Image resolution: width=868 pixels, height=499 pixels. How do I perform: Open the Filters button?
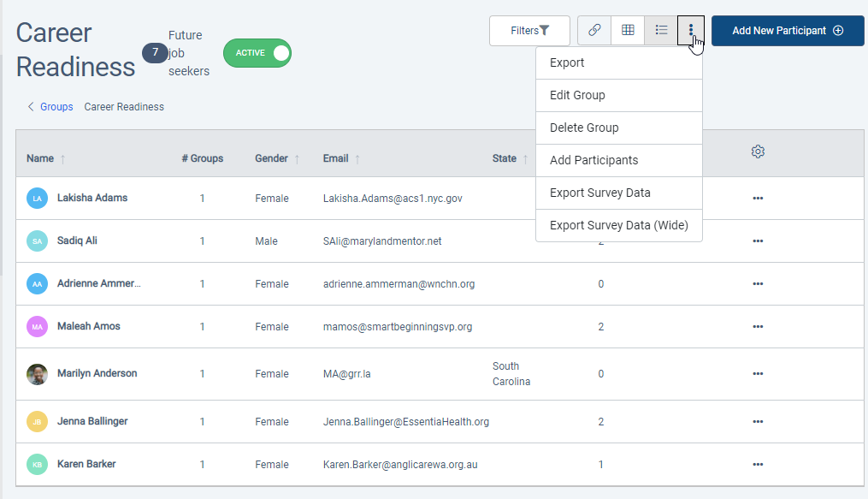[529, 30]
